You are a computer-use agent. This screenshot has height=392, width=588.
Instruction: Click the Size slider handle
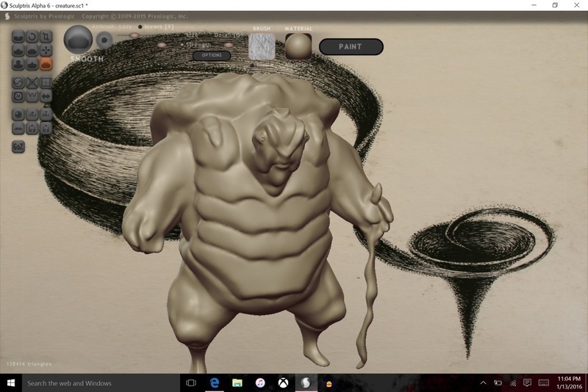tap(135, 35)
